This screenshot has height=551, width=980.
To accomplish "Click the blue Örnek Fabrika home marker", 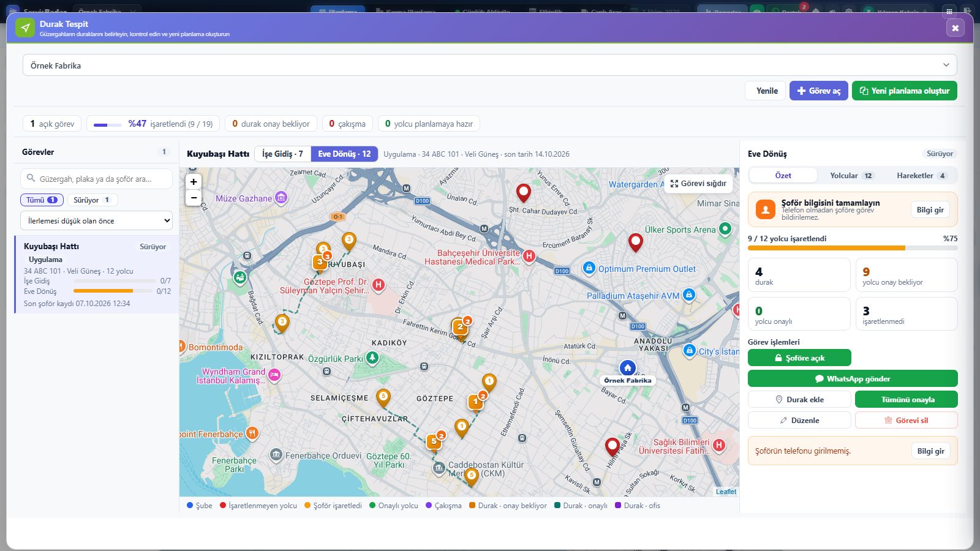I will click(x=627, y=368).
